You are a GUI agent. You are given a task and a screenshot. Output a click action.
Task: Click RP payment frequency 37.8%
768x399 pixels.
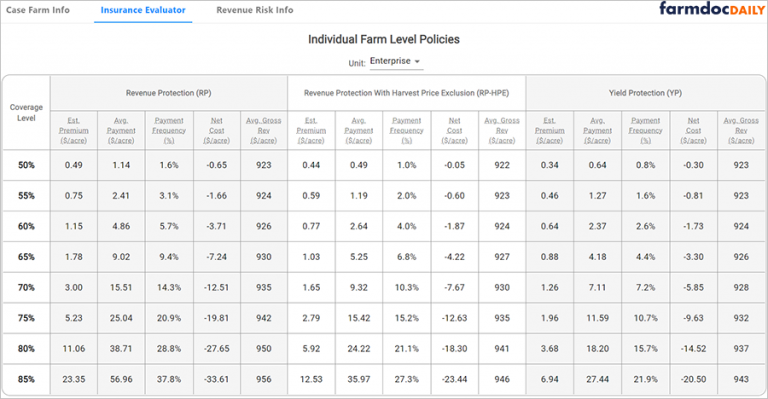(169, 379)
